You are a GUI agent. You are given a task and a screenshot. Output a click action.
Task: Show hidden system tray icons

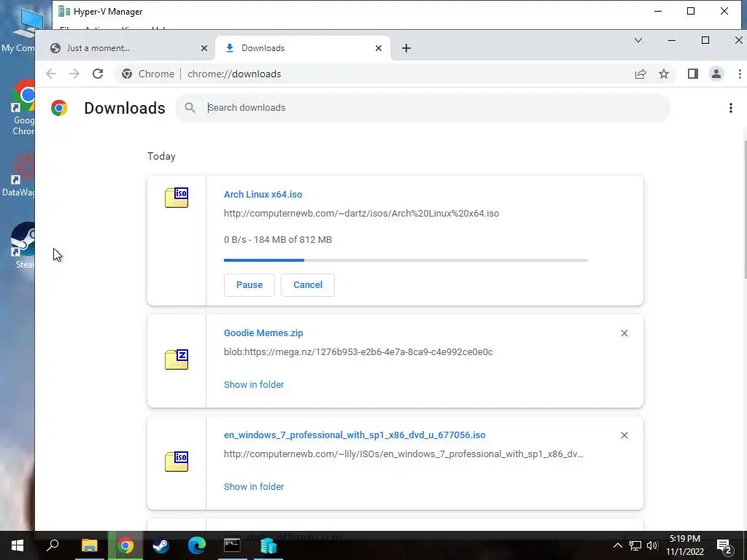click(617, 545)
